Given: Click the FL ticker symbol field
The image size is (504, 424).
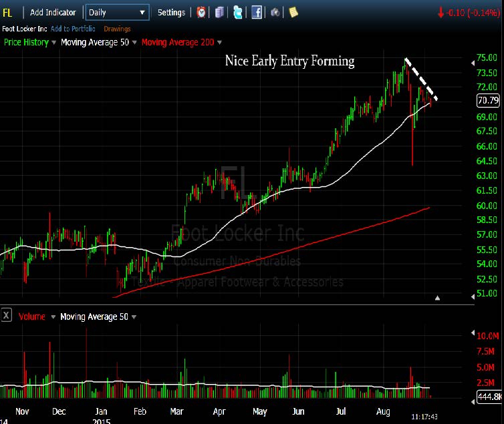Looking at the screenshot, I should click(x=7, y=13).
